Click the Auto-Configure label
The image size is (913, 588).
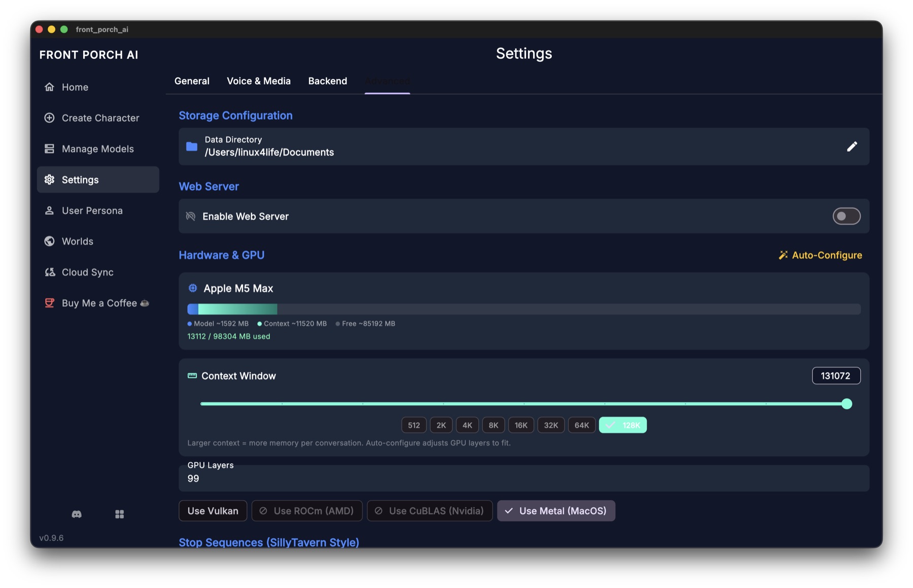pyautogui.click(x=827, y=255)
